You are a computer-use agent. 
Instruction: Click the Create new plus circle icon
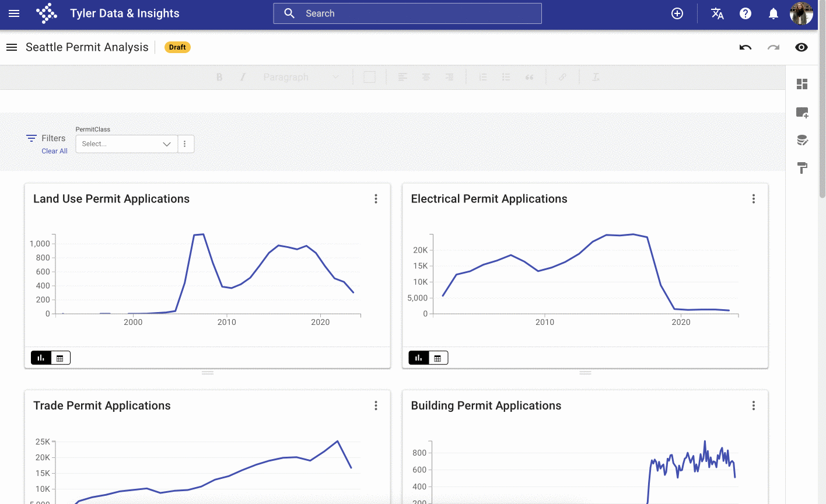click(677, 13)
